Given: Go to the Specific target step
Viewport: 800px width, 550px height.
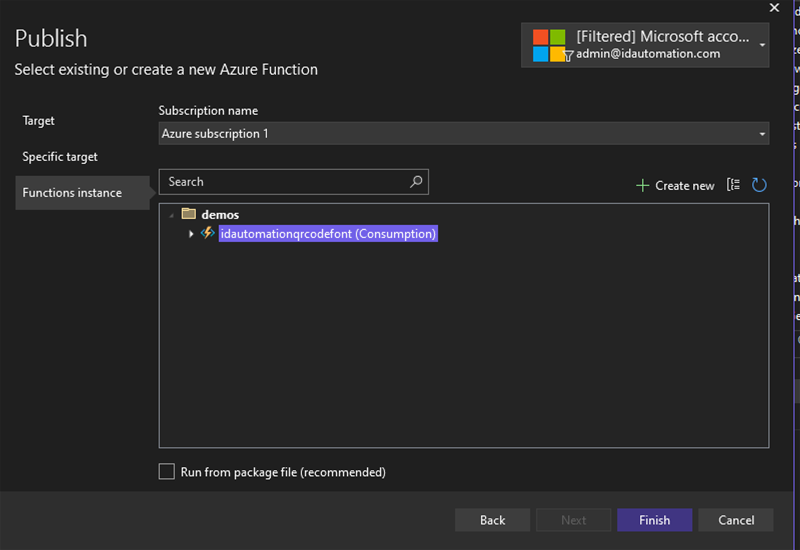Looking at the screenshot, I should click(60, 157).
